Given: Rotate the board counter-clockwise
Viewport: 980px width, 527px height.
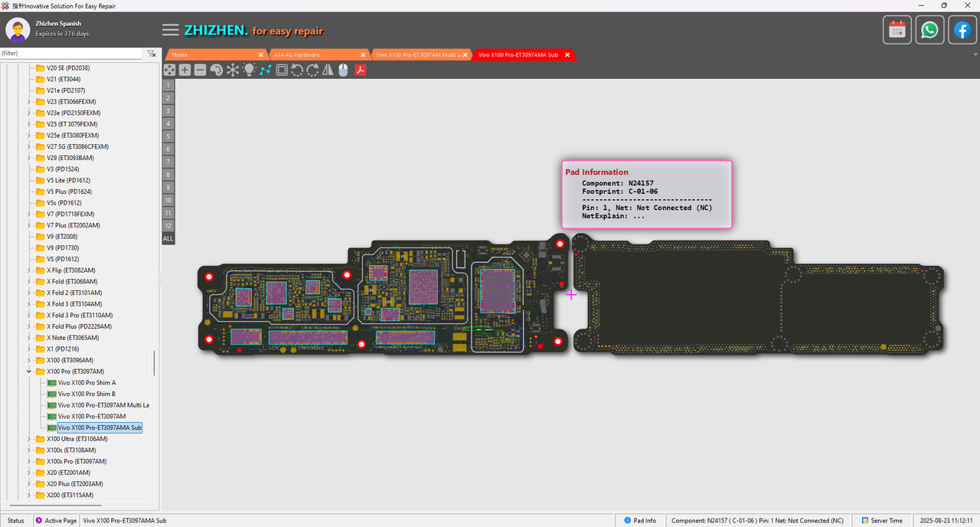Looking at the screenshot, I should 297,70.
